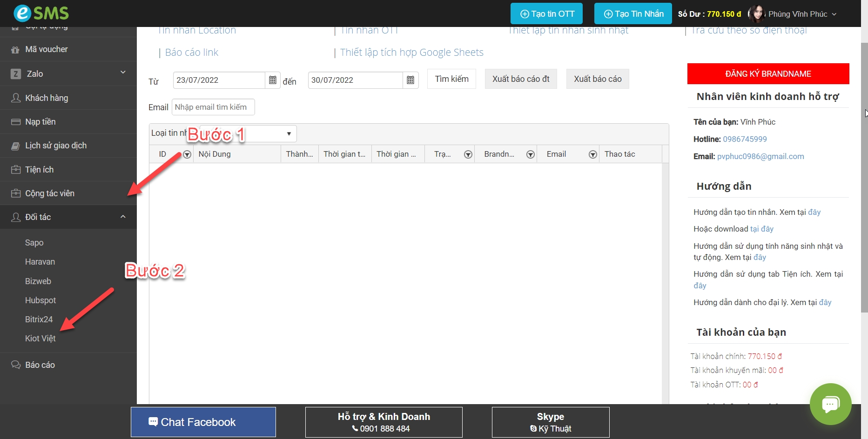Open the Thiết lập tích hợp Google Sheets link
Image resolution: width=868 pixels, height=439 pixels.
click(411, 53)
